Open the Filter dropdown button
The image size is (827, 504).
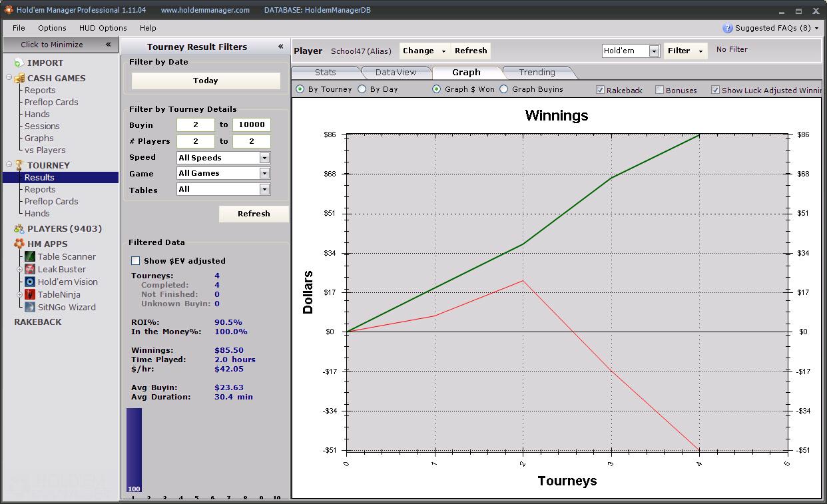[x=685, y=51]
